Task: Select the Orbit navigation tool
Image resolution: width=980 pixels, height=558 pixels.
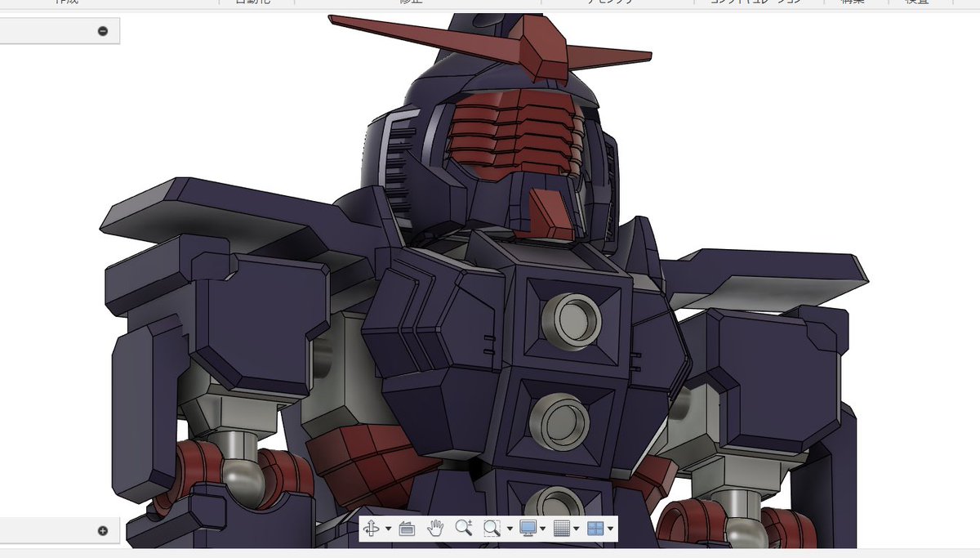Action: click(372, 529)
